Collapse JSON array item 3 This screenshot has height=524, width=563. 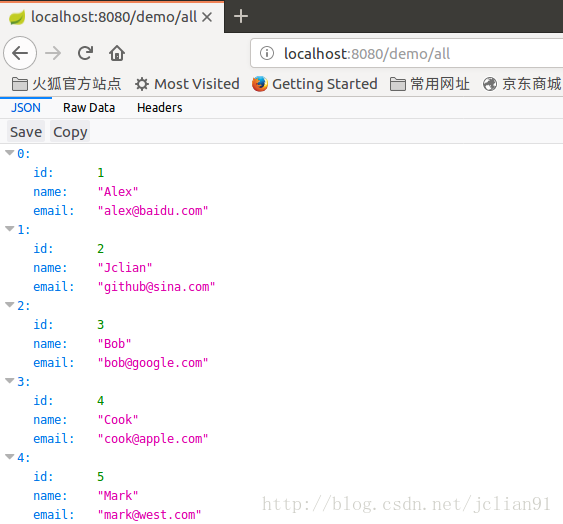pyautogui.click(x=10, y=381)
